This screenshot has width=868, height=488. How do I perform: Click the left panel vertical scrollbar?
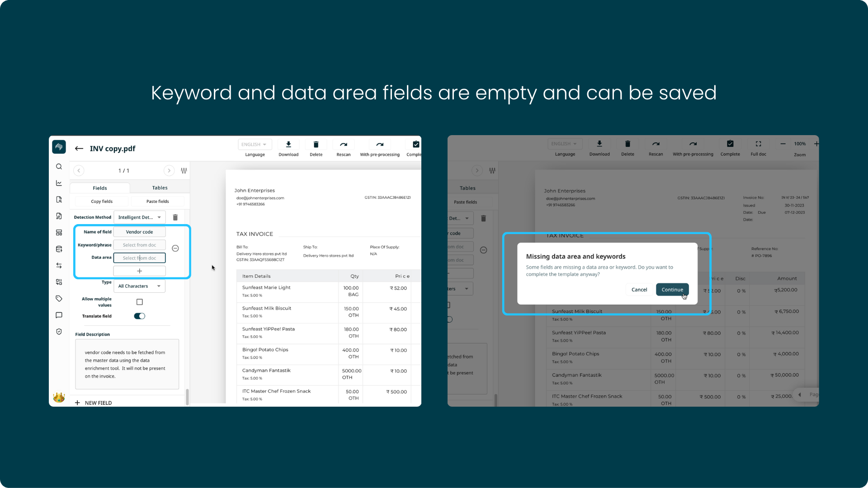pos(187,397)
